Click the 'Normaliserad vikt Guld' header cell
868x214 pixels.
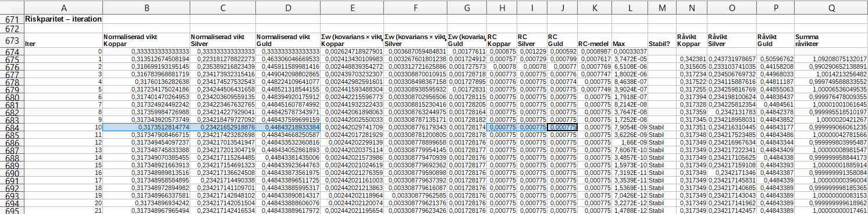pyautogui.click(x=288, y=40)
